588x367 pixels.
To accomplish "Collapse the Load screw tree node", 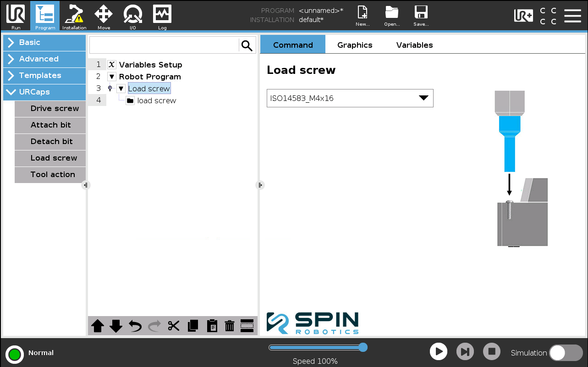I will (x=121, y=89).
